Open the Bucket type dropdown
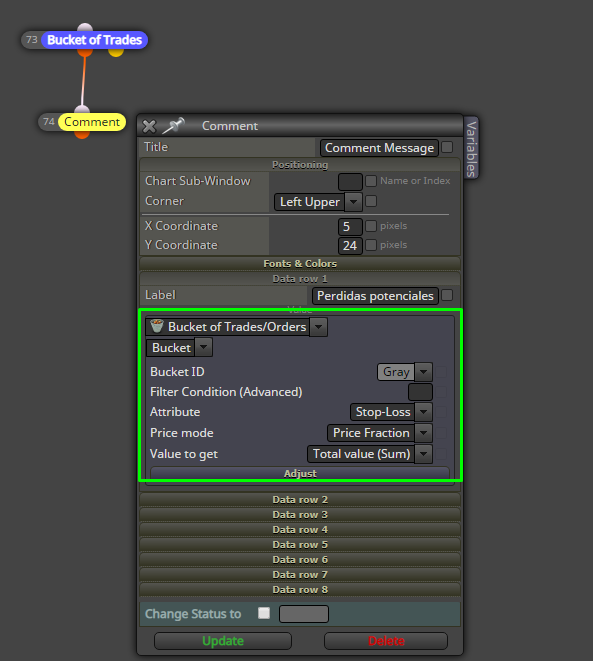 (x=179, y=348)
